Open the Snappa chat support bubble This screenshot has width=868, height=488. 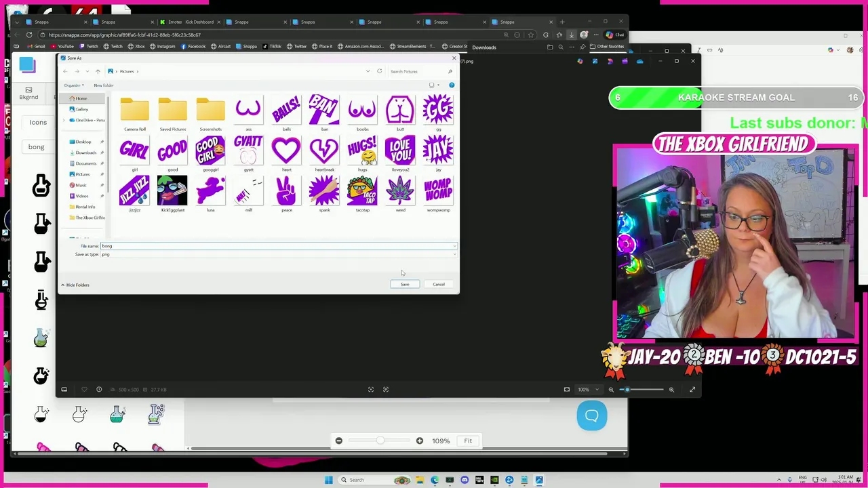[592, 415]
